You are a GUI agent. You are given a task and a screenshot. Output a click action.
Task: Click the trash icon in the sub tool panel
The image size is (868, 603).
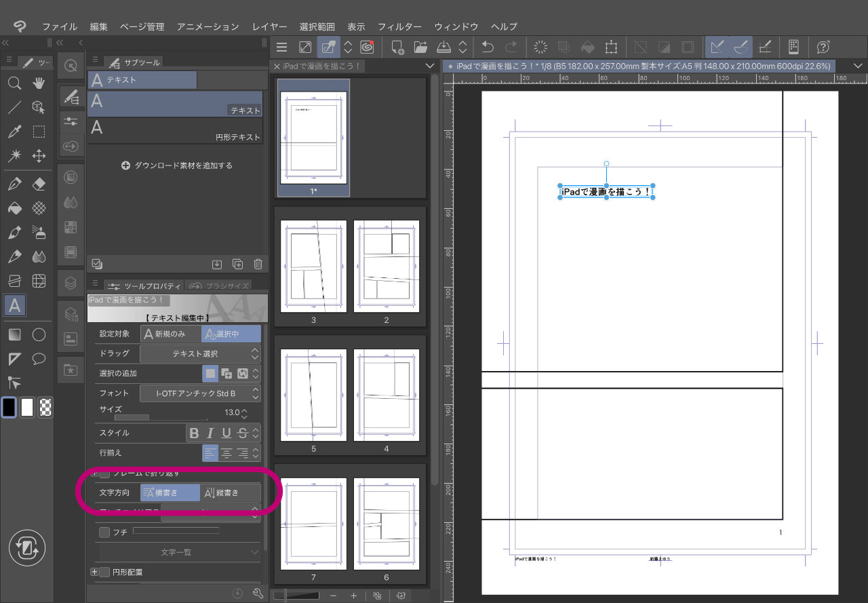(x=258, y=265)
